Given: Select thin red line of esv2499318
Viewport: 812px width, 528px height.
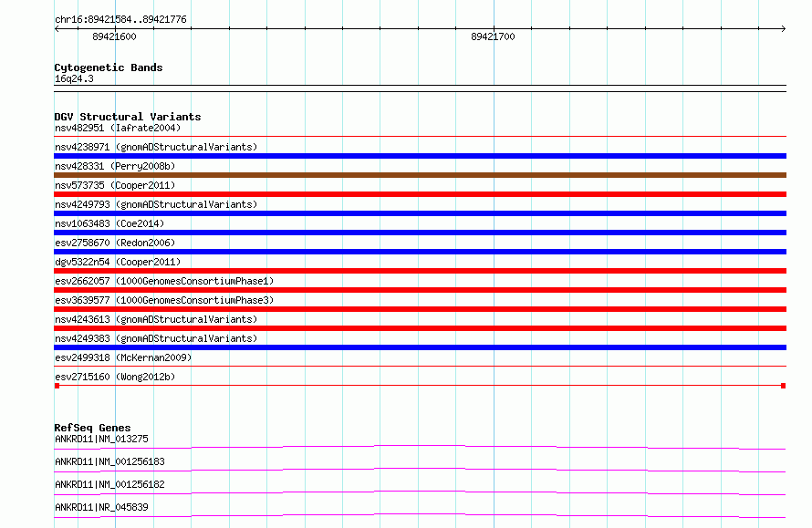Looking at the screenshot, I should coord(420,367).
